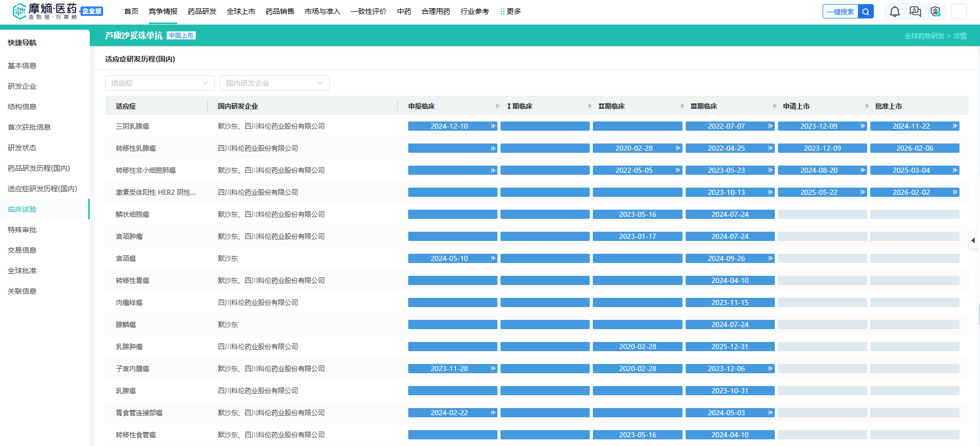
Task: Expand the 更多 navigation menu
Action: (510, 11)
